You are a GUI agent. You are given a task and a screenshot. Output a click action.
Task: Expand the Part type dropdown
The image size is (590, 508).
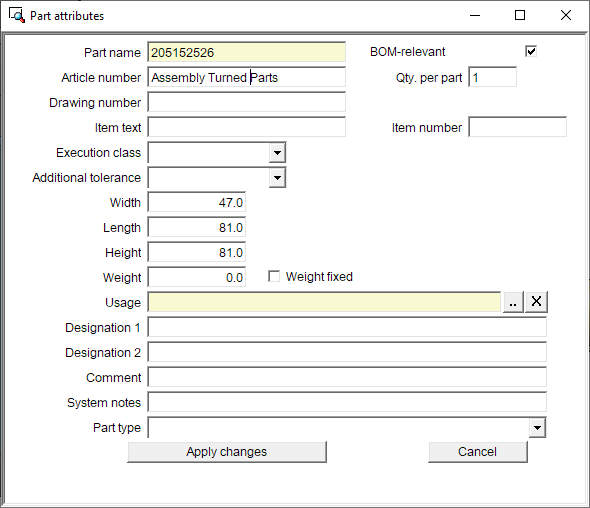click(x=537, y=428)
